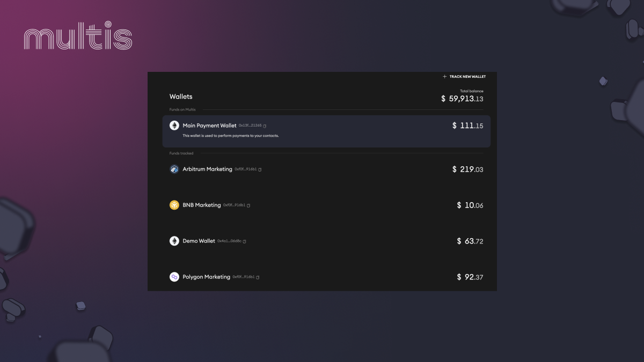Screen dimensions: 644x362
Task: Select the Demo Wallet entry
Action: (x=326, y=241)
